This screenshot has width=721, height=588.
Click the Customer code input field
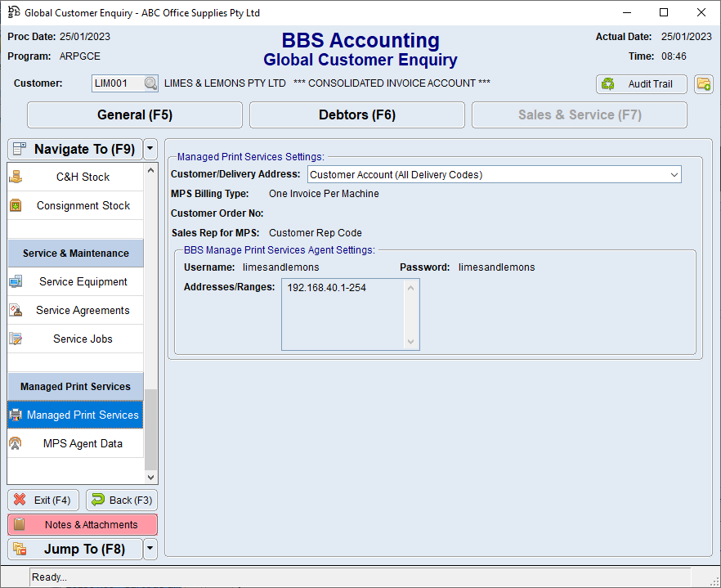pyautogui.click(x=118, y=83)
